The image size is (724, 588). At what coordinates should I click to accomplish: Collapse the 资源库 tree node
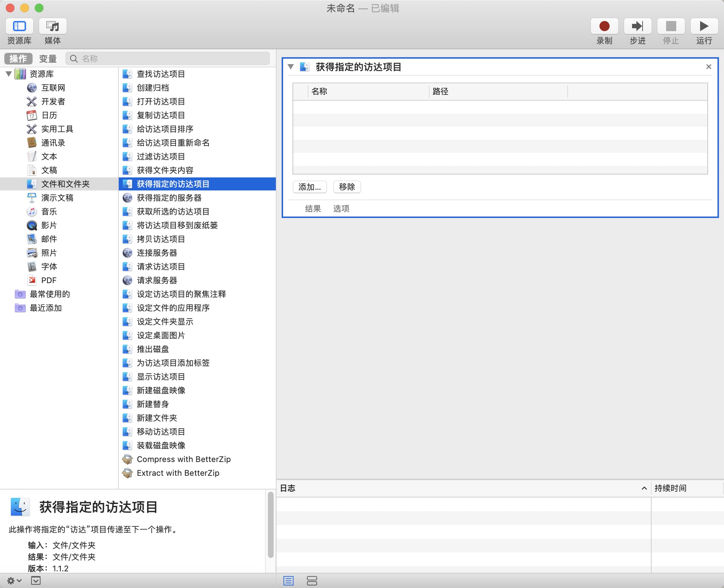(x=9, y=74)
